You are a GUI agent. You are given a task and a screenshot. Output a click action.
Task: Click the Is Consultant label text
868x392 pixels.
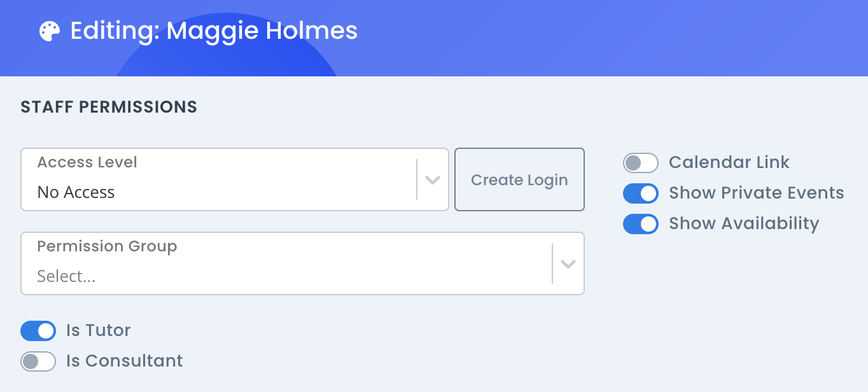(125, 361)
